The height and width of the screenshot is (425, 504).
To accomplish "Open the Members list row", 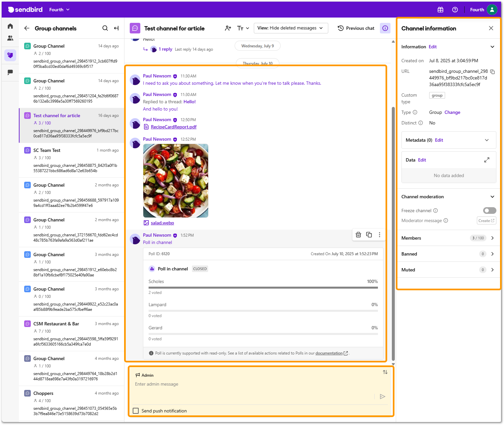I will pos(448,238).
